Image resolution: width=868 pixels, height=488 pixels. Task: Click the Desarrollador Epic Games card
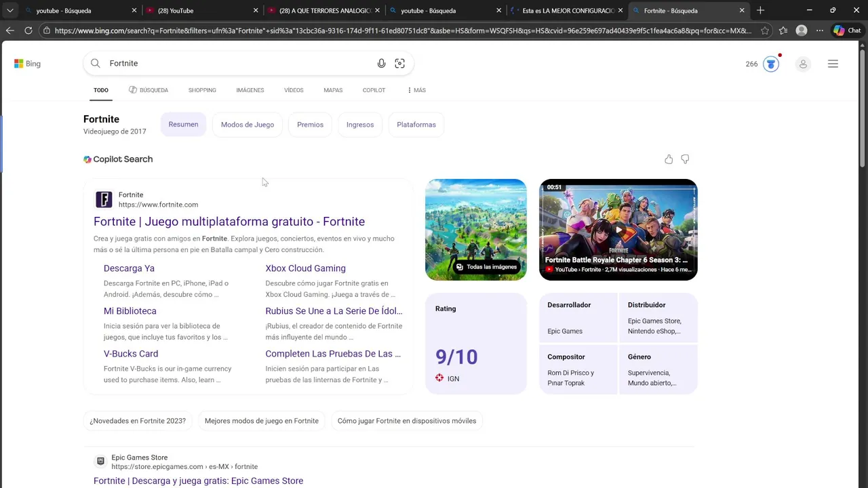pos(578,318)
